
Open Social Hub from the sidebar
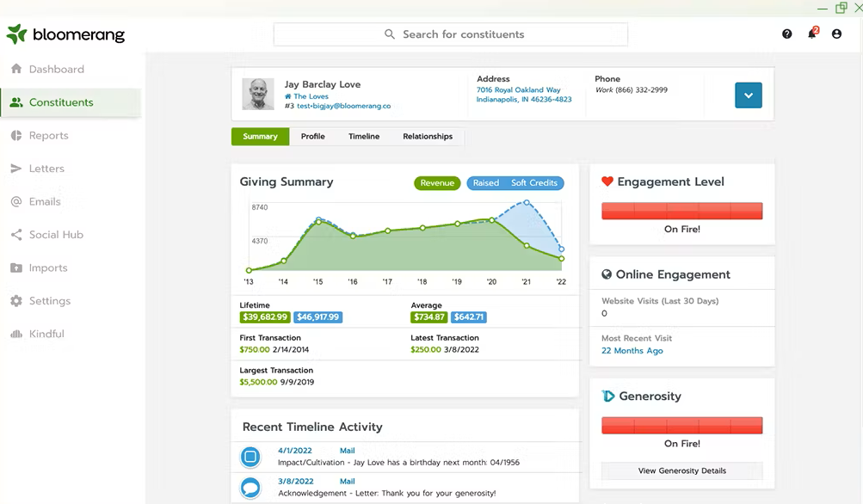56,235
